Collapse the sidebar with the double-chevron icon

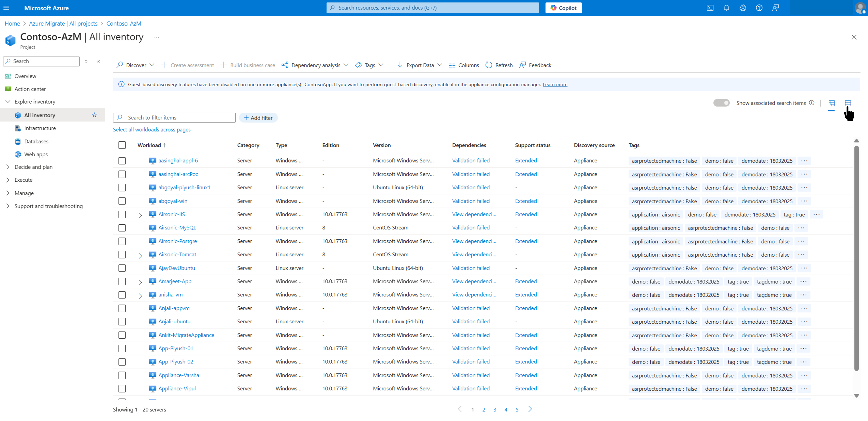[x=98, y=61]
